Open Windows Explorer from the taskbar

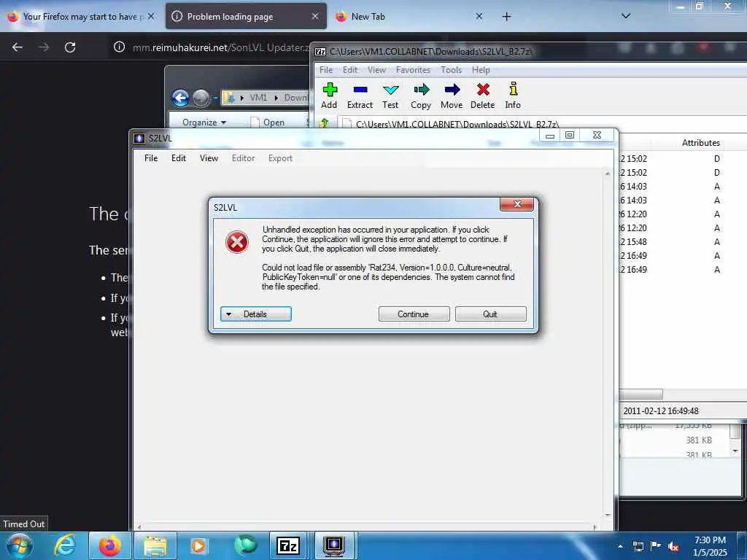pos(155,545)
